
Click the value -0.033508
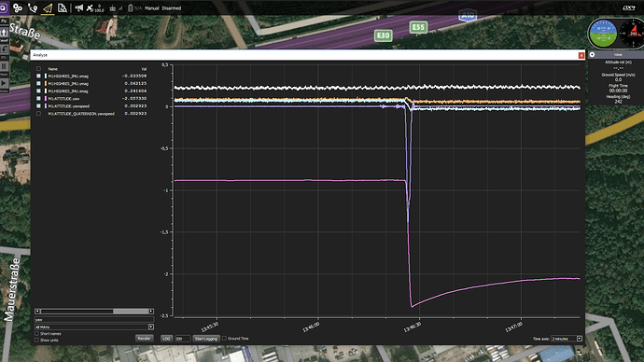pos(134,76)
